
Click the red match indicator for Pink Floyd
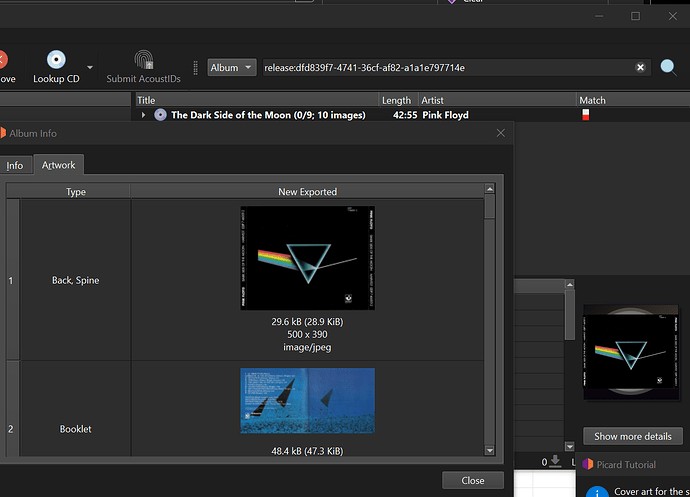pyautogui.click(x=585, y=115)
